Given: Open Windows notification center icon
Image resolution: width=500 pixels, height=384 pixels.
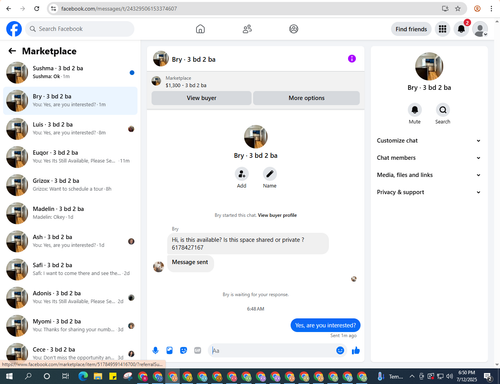Looking at the screenshot, I should tap(488, 377).
